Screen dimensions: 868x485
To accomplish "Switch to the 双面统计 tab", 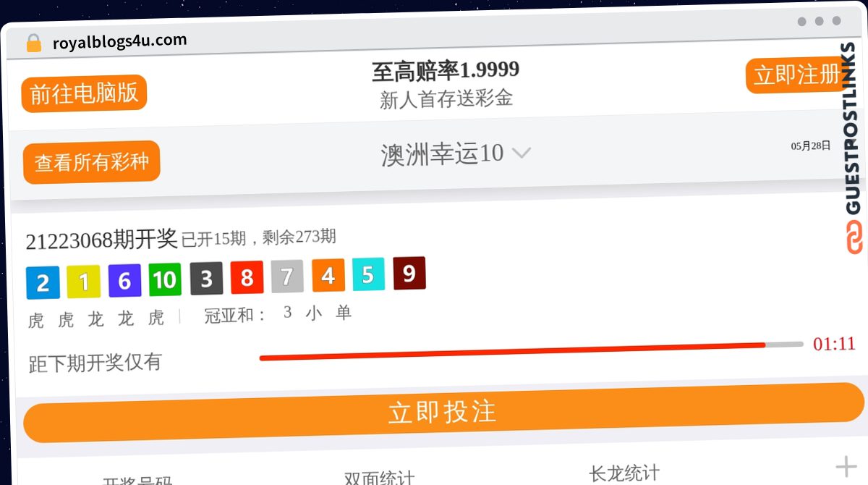I will 379,477.
